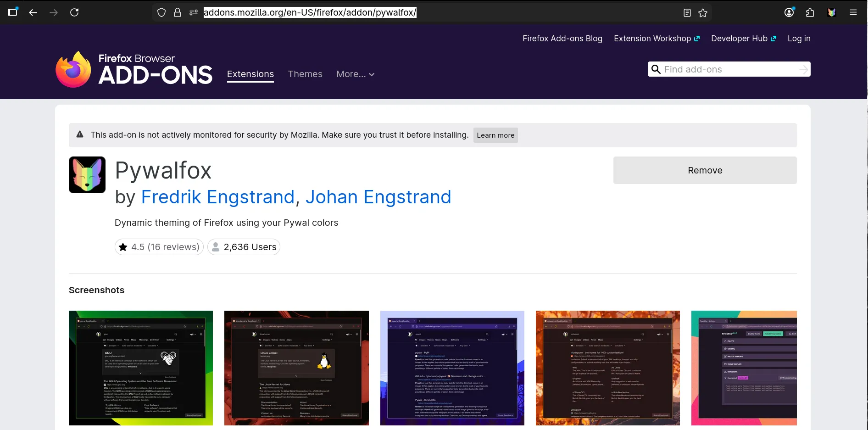Image resolution: width=868 pixels, height=430 pixels.
Task: Visit Fredrik Engstrand's author page
Action: coord(217,197)
